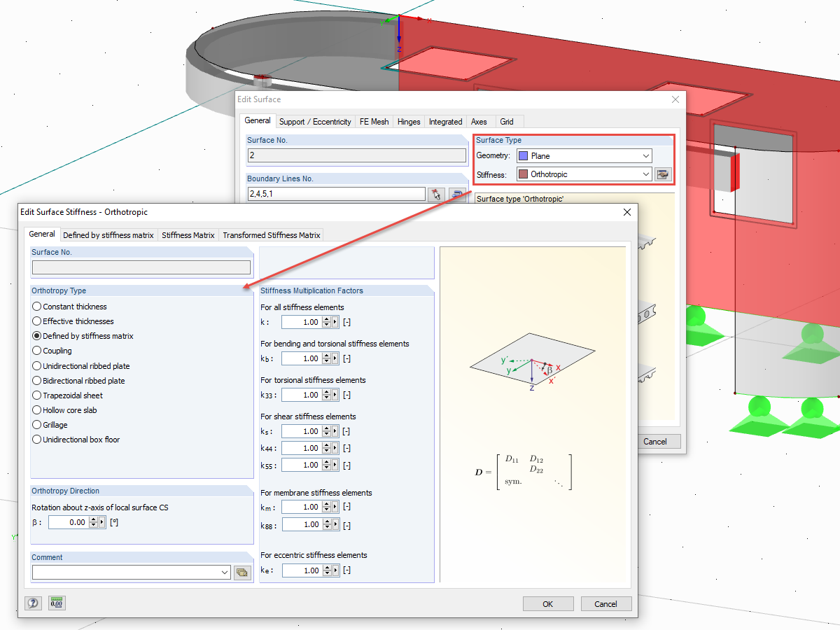Click the new boundary line icon beside the picker

[x=457, y=195]
